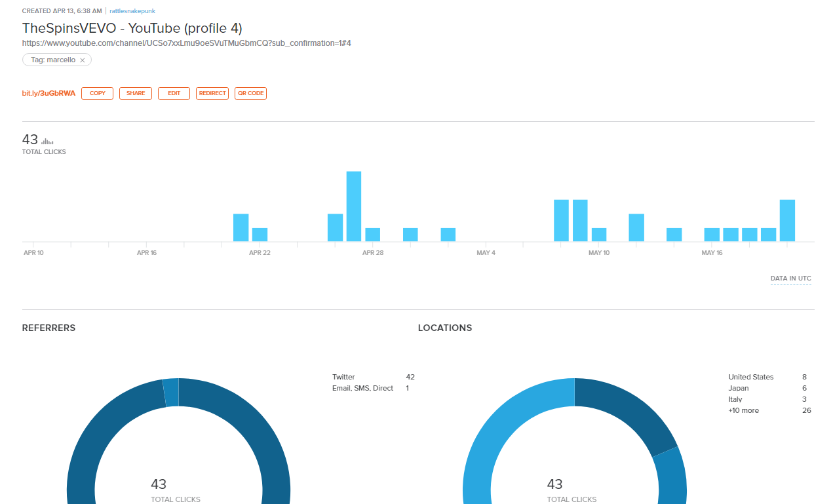Remove the marcello tag with its x icon

[x=82, y=60]
